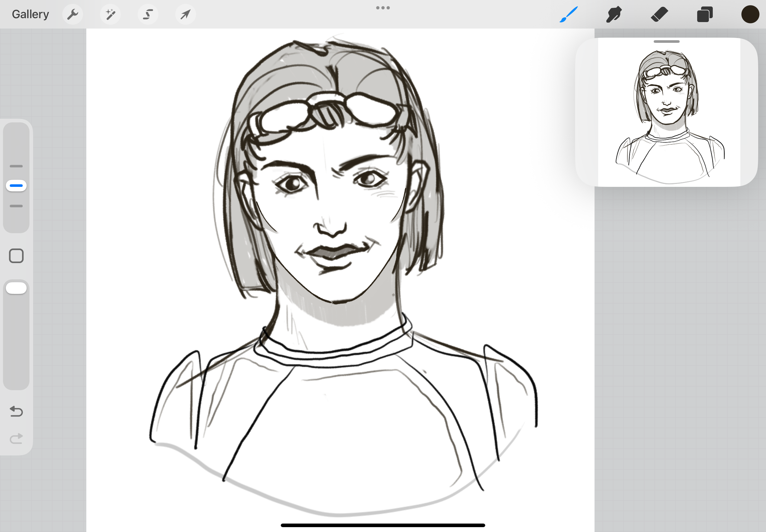Set the brush opacity slider handle

[16, 288]
